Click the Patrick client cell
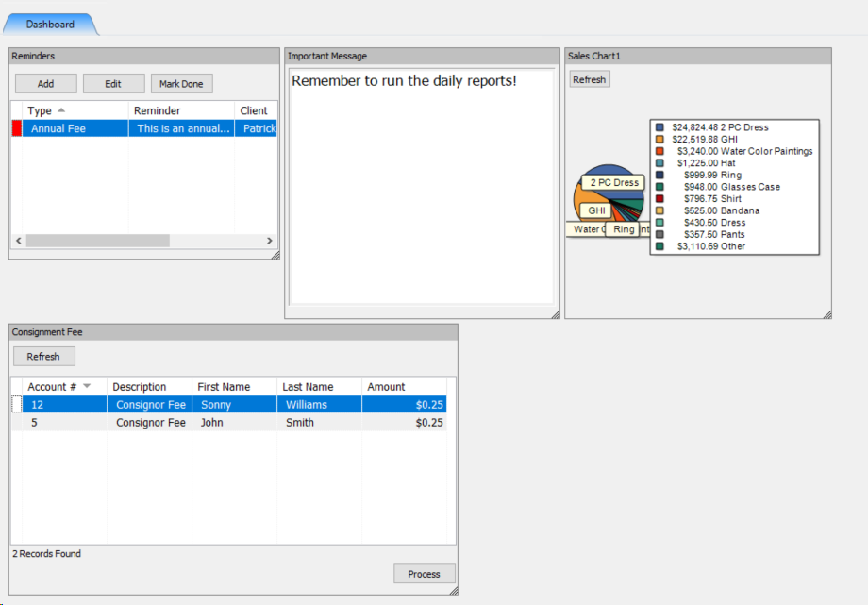Viewport: 868px width, 605px height. pos(256,128)
